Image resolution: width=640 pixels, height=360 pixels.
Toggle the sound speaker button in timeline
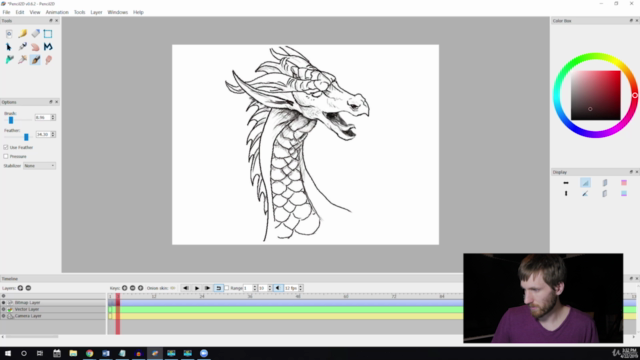[x=278, y=288]
